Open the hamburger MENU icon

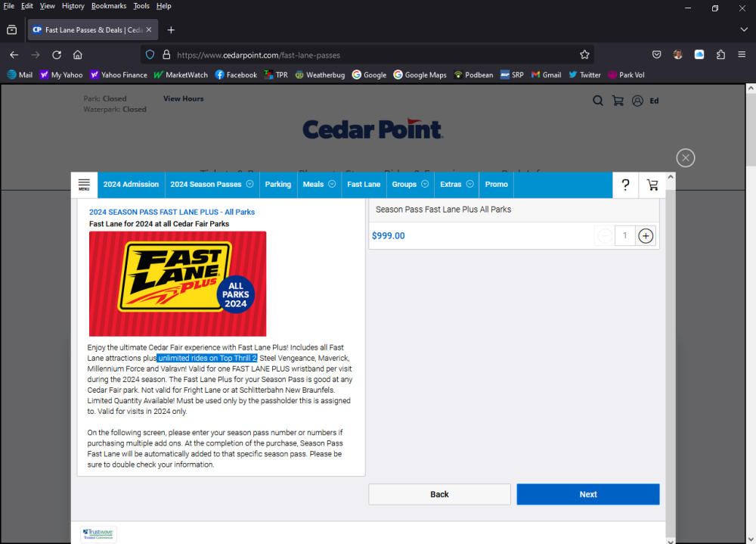84,184
